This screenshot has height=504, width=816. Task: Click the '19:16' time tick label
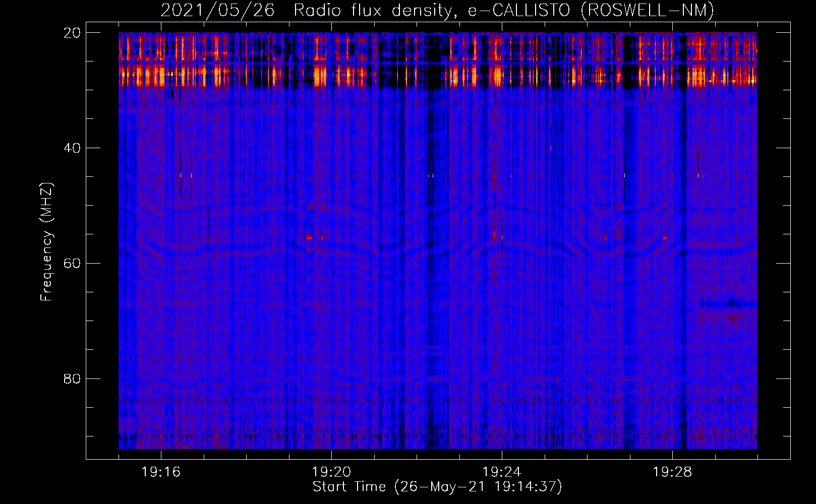(x=161, y=472)
